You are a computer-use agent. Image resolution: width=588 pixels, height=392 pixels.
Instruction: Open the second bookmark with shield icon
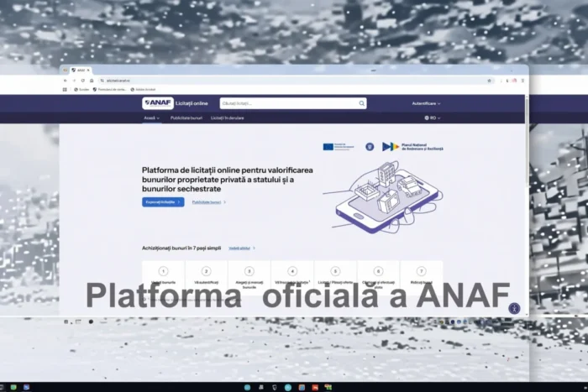pos(109,90)
